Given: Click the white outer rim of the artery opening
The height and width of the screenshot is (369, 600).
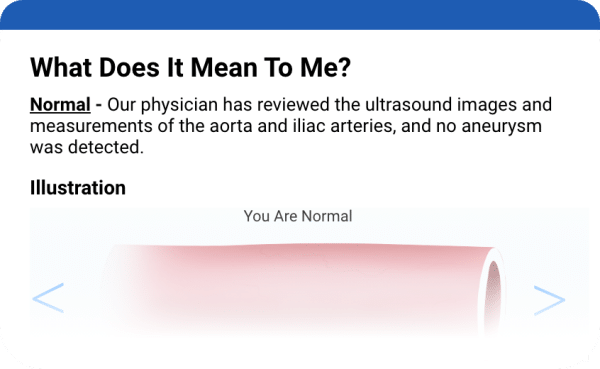Looking at the screenshot, I should click(493, 255).
